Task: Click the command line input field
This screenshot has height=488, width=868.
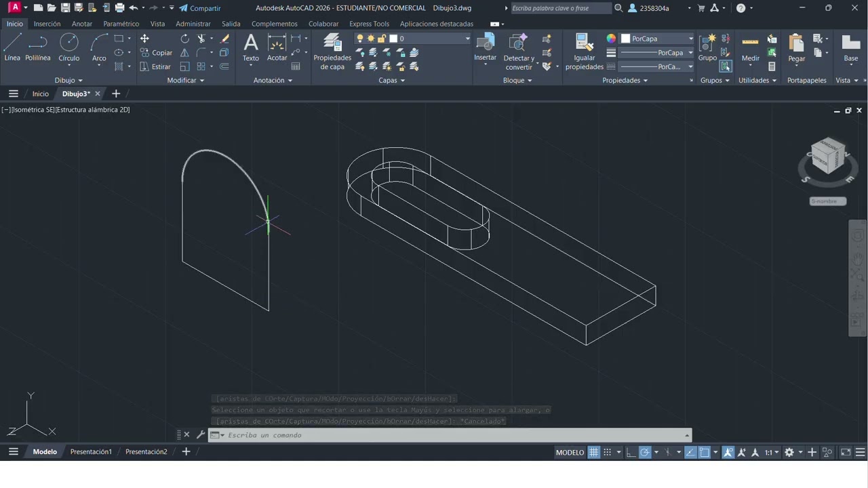Action: tap(450, 435)
